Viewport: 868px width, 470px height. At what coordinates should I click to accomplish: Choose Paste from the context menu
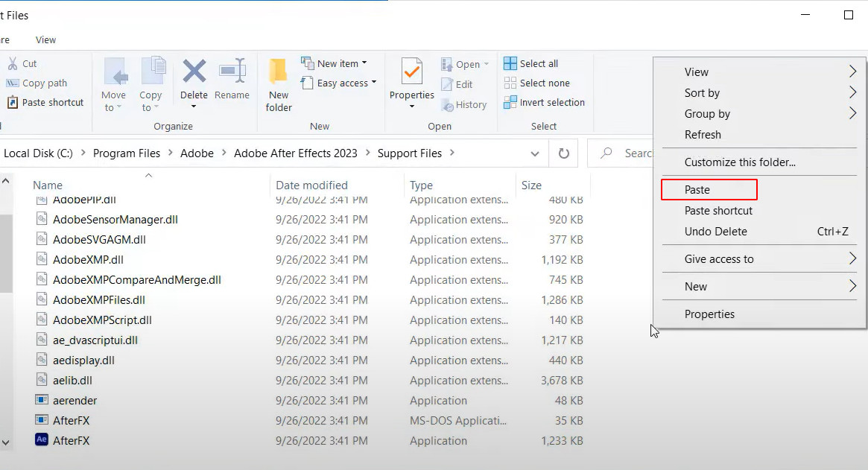[697, 190]
